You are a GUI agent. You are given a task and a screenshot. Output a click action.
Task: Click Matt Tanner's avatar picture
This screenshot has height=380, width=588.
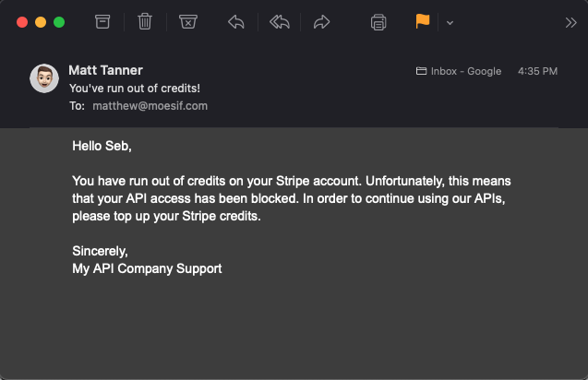coord(44,78)
